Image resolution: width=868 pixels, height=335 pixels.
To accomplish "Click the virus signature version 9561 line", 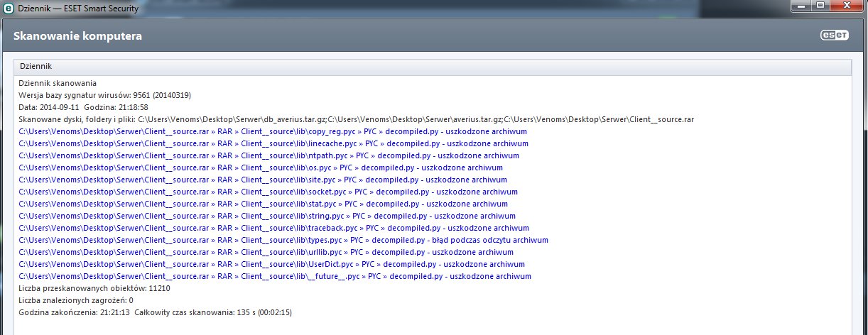I will click(104, 95).
